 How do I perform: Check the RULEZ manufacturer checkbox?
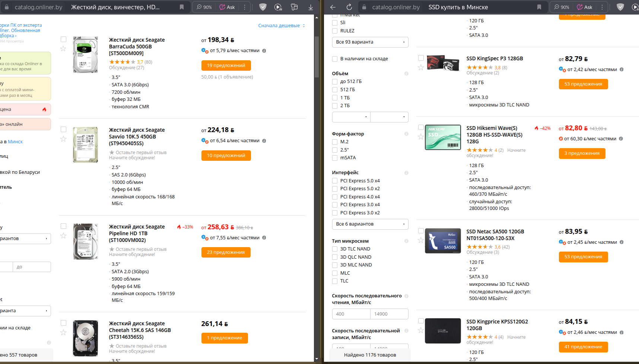point(335,31)
